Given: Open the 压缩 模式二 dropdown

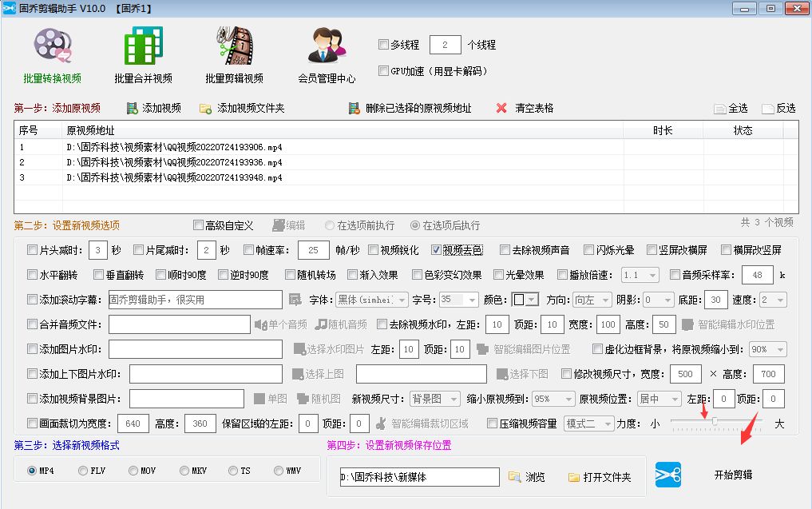Looking at the screenshot, I should (x=588, y=424).
